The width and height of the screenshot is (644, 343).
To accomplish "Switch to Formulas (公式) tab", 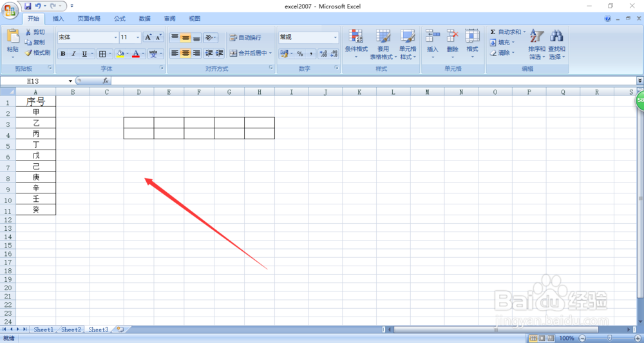I will (120, 19).
